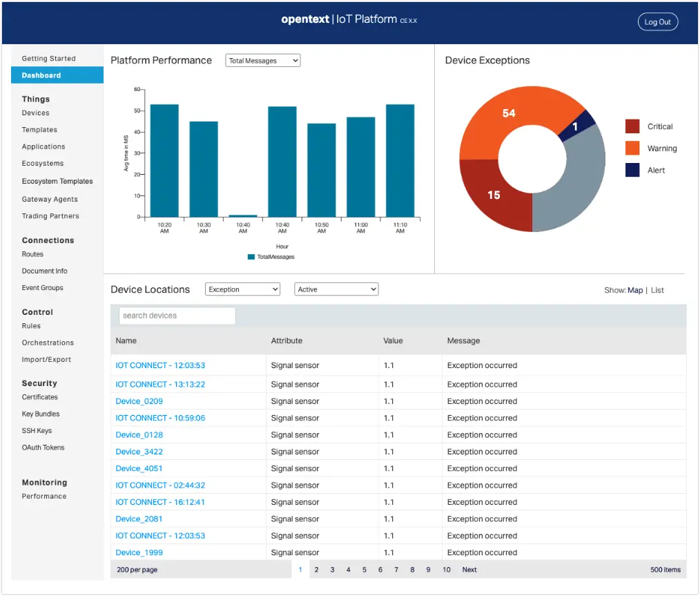
Task: Open Performance under Monitoring
Action: point(44,496)
